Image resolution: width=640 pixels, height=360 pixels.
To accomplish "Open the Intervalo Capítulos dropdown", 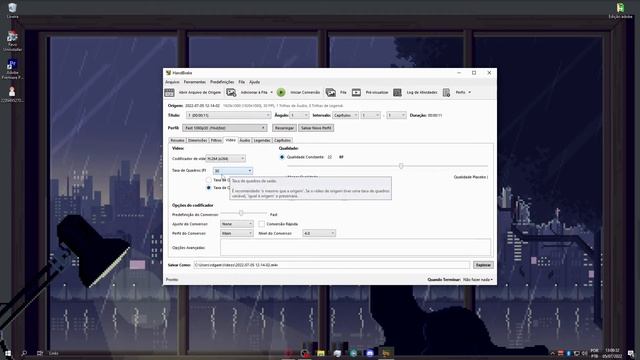I will pyautogui.click(x=345, y=116).
